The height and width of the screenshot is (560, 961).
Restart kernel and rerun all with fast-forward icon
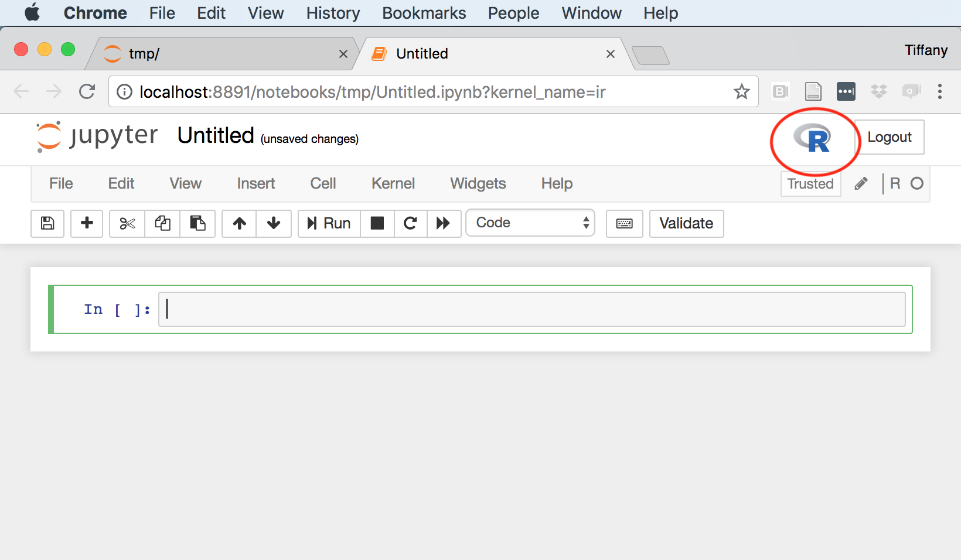(x=444, y=223)
